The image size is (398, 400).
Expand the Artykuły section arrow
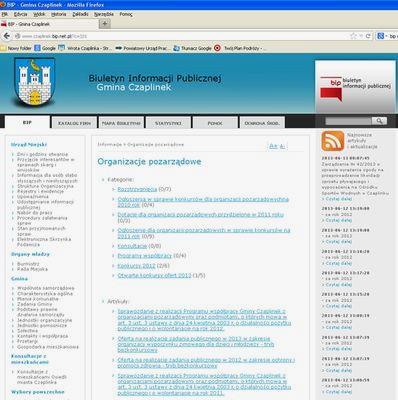(103, 302)
